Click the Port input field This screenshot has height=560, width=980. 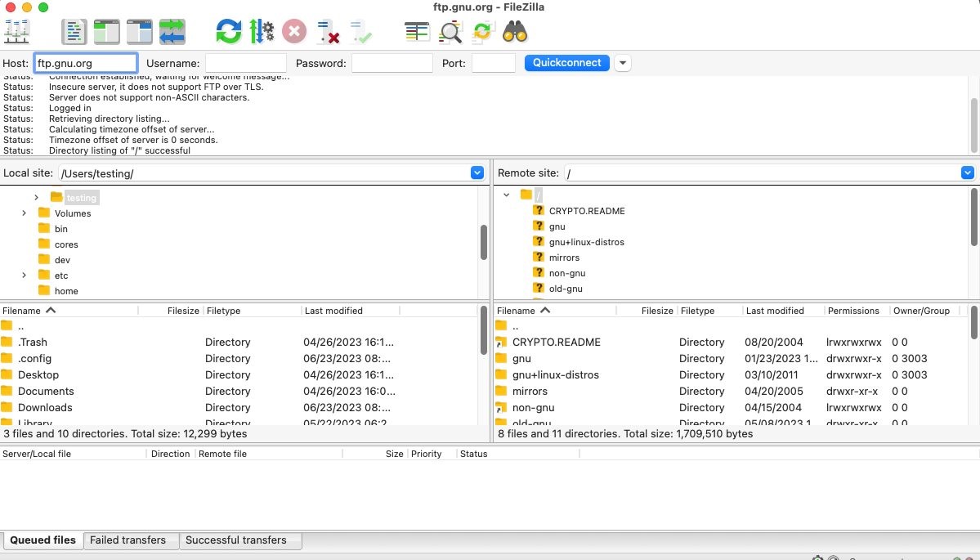(x=493, y=63)
